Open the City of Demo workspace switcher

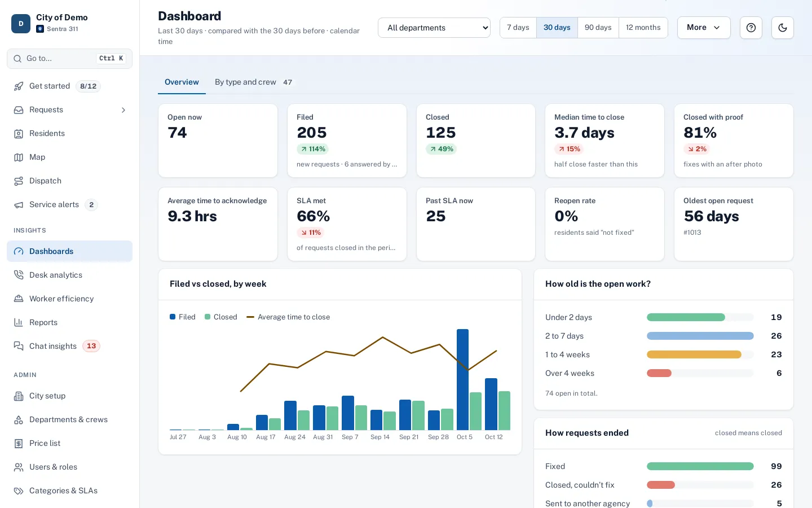click(69, 23)
